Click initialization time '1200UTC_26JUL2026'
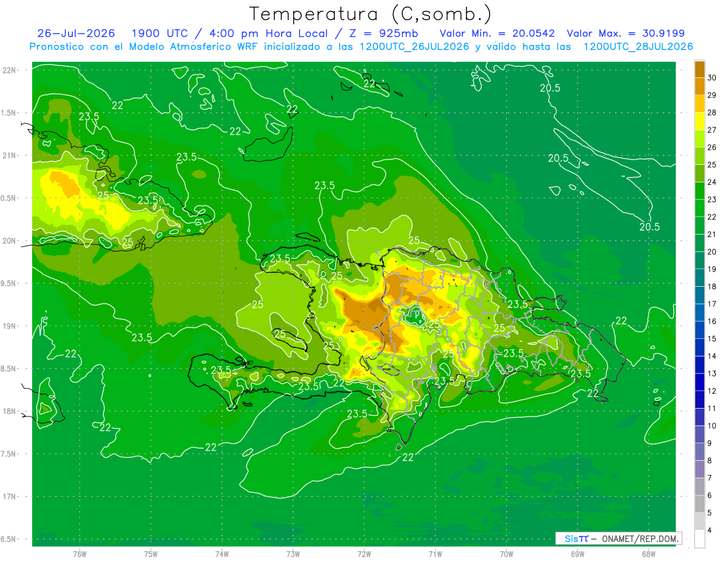 tap(414, 47)
